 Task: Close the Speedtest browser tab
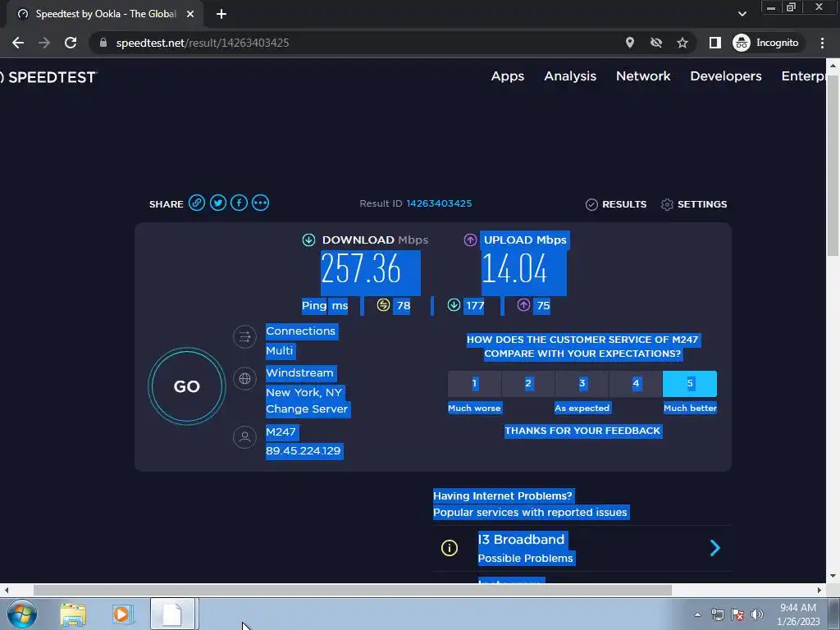click(x=190, y=15)
